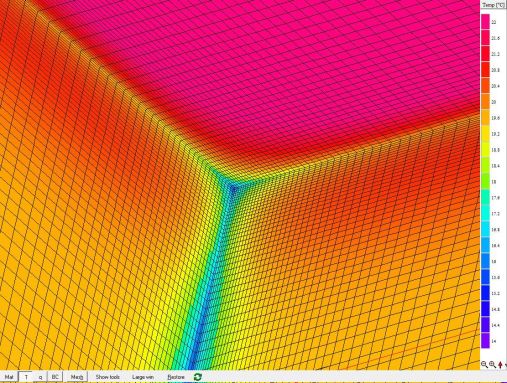Click the red arrow legend icon
The image size is (507, 383).
500,364
